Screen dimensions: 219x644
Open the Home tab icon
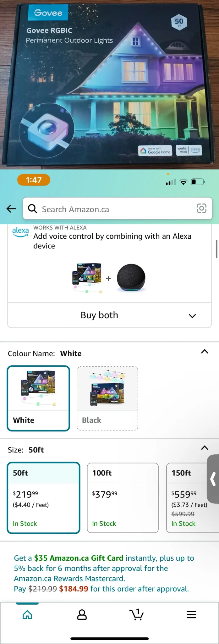(27, 614)
